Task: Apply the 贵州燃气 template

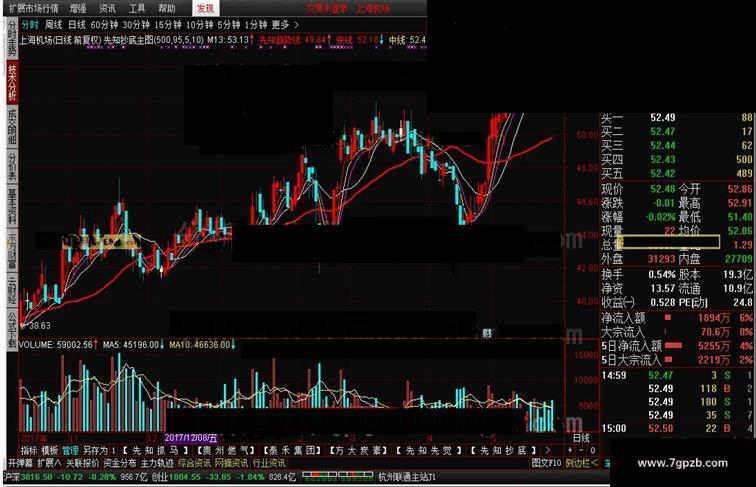Action: [226, 450]
